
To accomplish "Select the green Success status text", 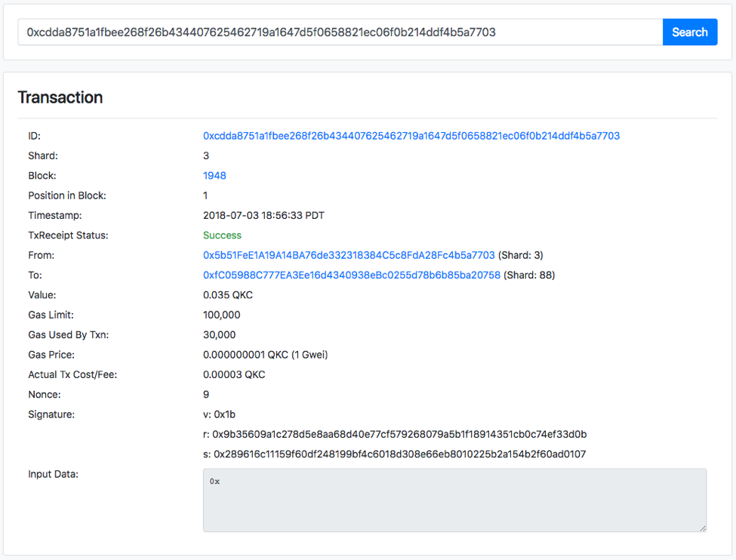I will pos(222,235).
